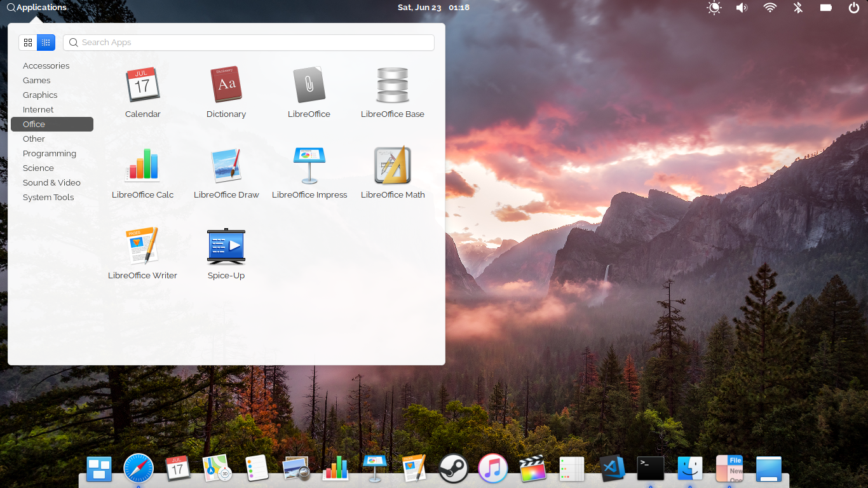Open the multitasking view dock icon
The image size is (868, 488).
pyautogui.click(x=98, y=469)
